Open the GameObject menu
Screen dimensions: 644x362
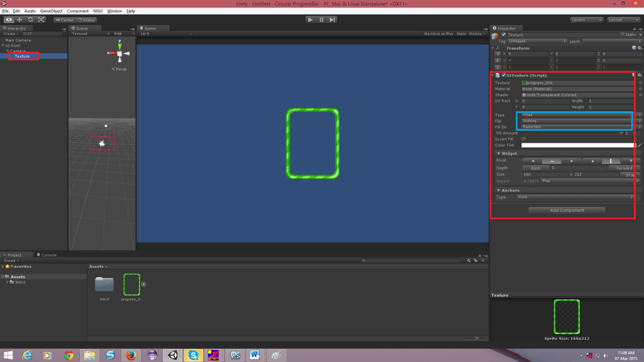click(52, 11)
